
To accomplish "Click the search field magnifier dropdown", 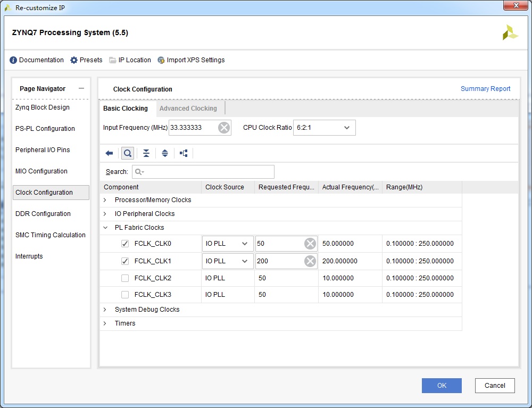I will pos(139,172).
